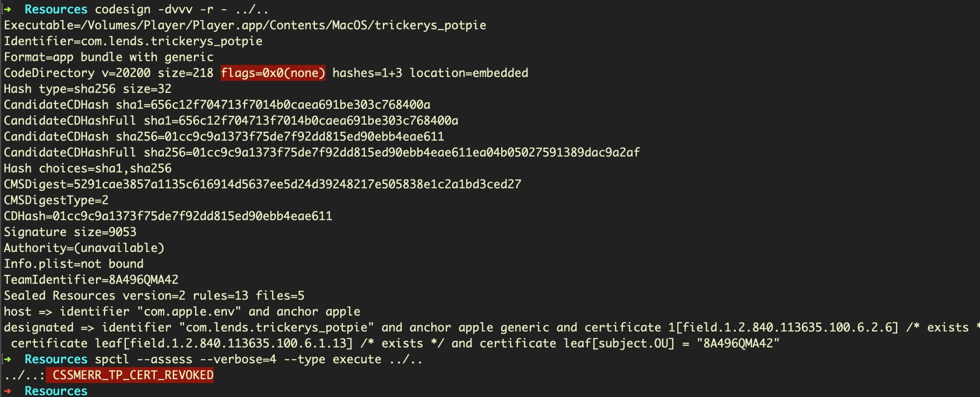980x397 pixels.
Task: Click the highlighted CSSMERR_TP_CERT_REVOKED error
Action: [x=132, y=375]
